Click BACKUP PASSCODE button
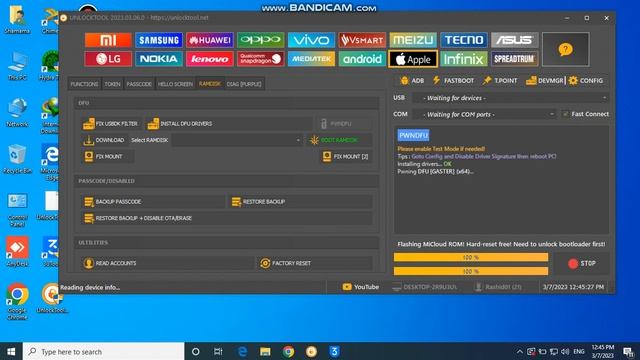The height and width of the screenshot is (360, 640). pos(153,202)
